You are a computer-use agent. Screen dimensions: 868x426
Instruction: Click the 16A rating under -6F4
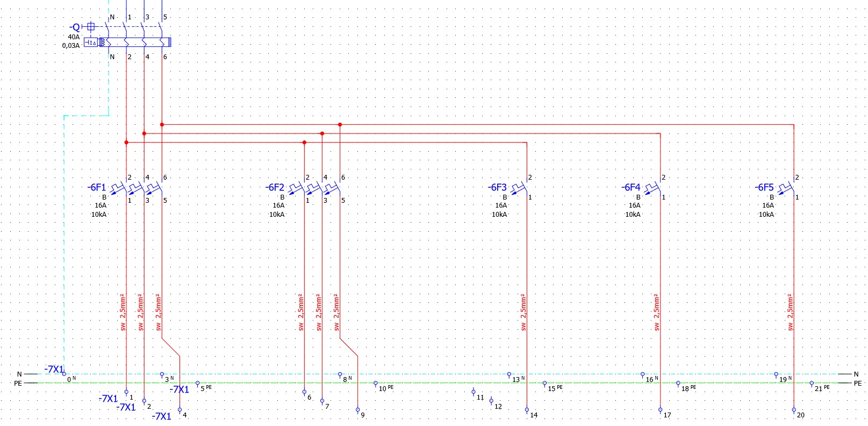635,205
